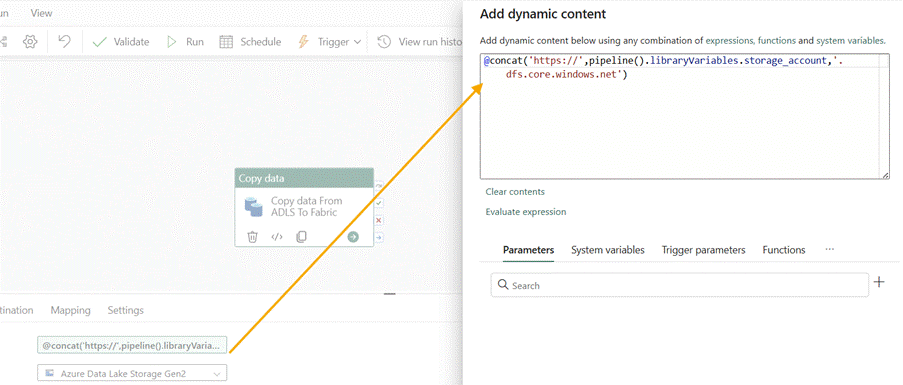The width and height of the screenshot is (903, 385).
Task: Click Clear contents link
Action: pyautogui.click(x=515, y=192)
